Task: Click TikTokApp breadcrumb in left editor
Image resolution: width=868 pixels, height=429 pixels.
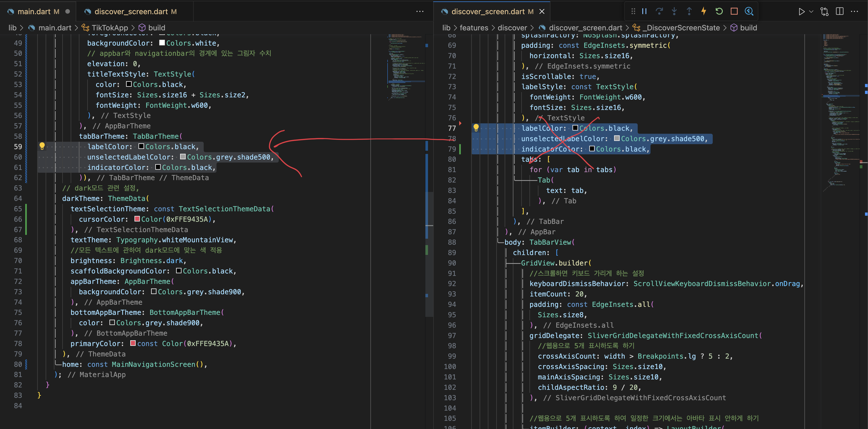Action: tap(110, 28)
